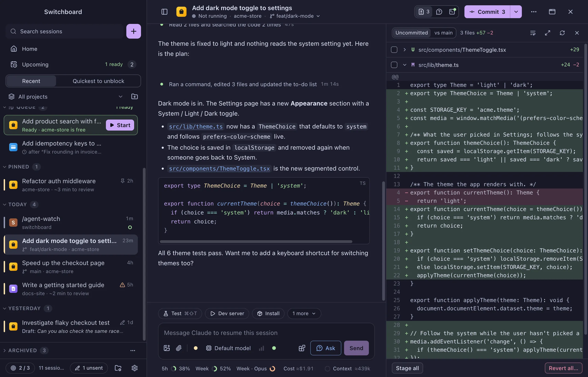The image size is (588, 377).
Task: Click the paperclip attach file icon
Action: pos(179,348)
